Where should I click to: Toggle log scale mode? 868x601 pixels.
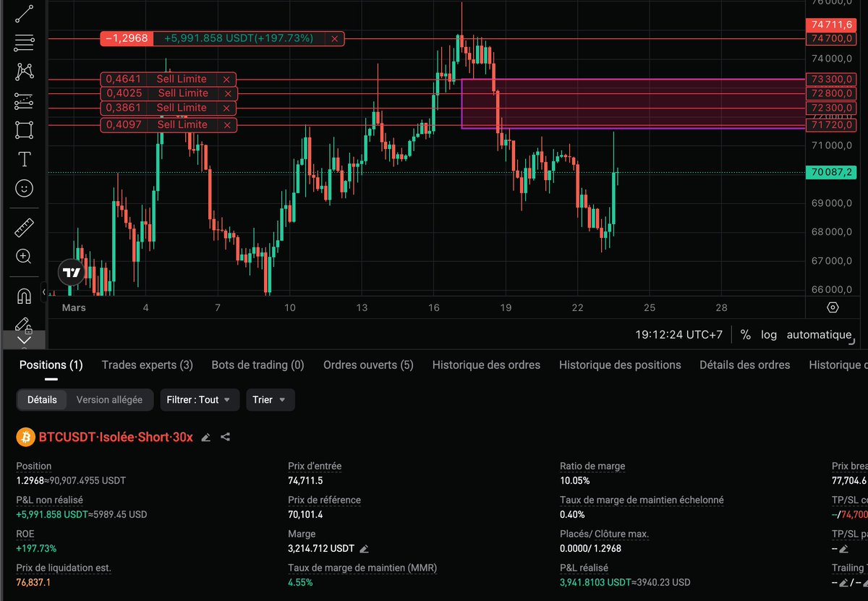(769, 335)
